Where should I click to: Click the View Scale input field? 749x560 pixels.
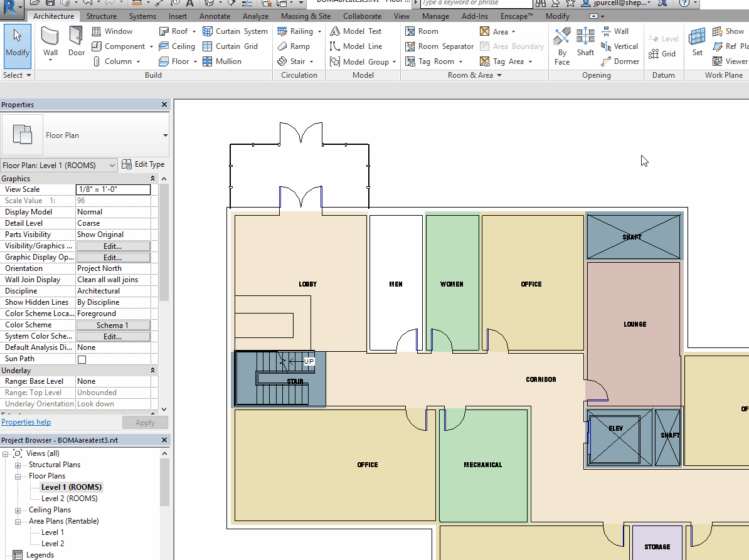click(113, 189)
